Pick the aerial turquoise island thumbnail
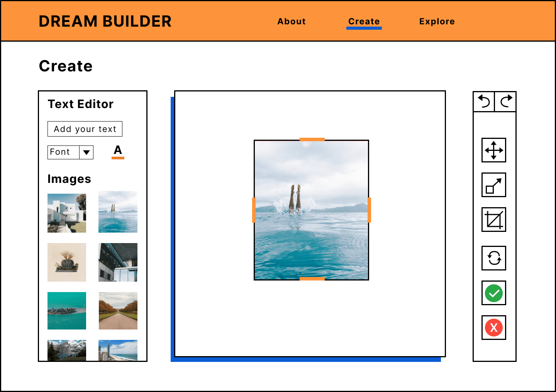 (67, 311)
